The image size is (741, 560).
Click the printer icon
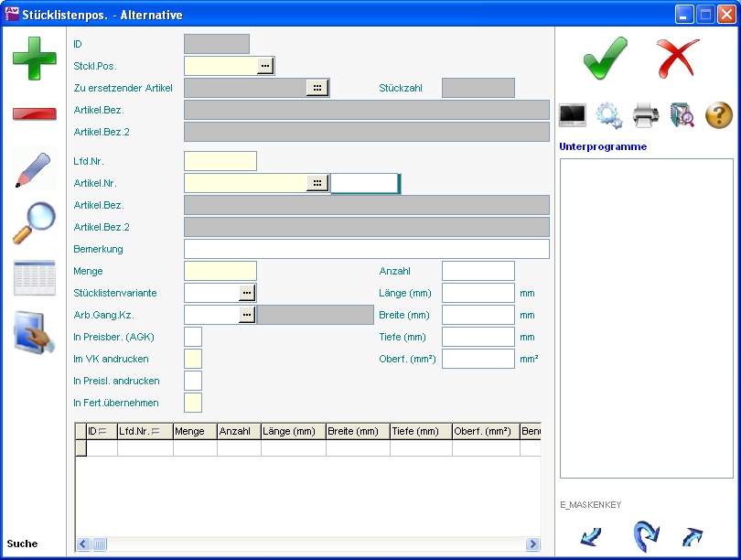point(646,115)
